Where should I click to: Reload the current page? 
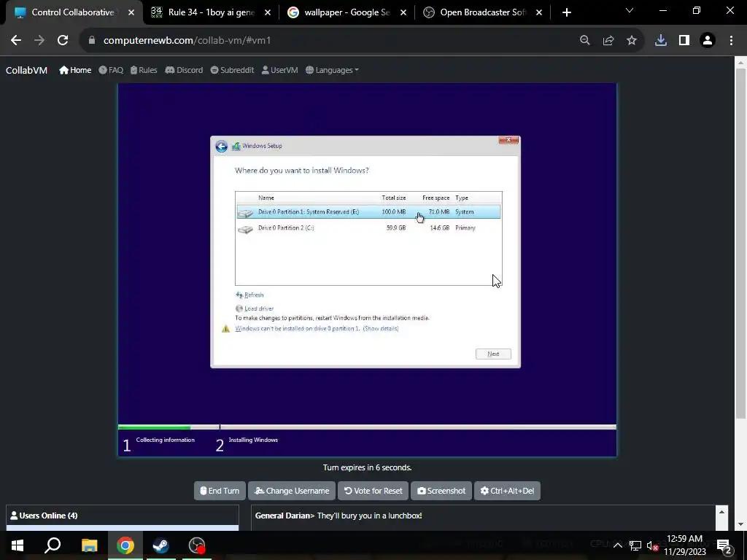point(63,41)
